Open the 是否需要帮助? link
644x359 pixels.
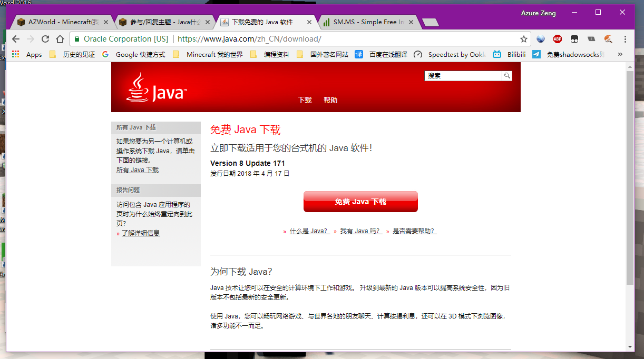tap(414, 231)
